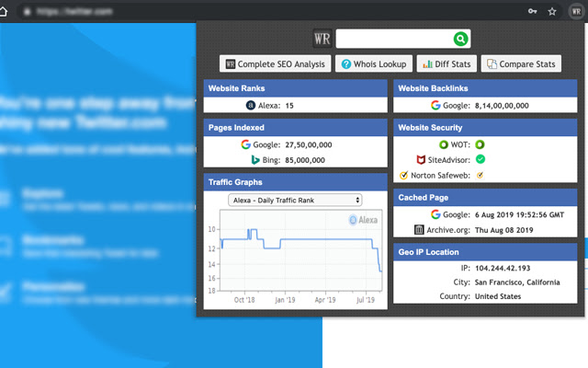The height and width of the screenshot is (368, 588).
Task: Click the WR logo in the popup
Action: coord(322,39)
